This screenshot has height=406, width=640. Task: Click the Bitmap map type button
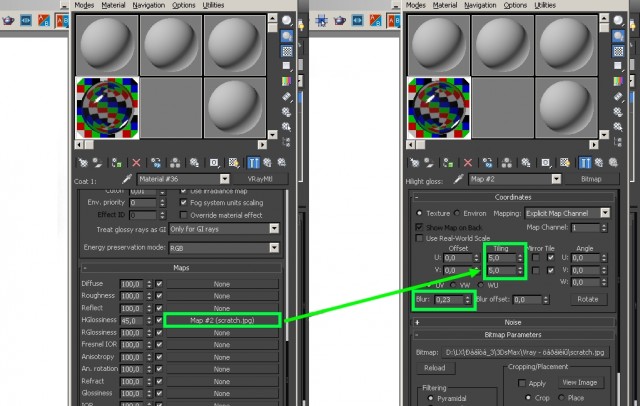pyautogui.click(x=591, y=179)
